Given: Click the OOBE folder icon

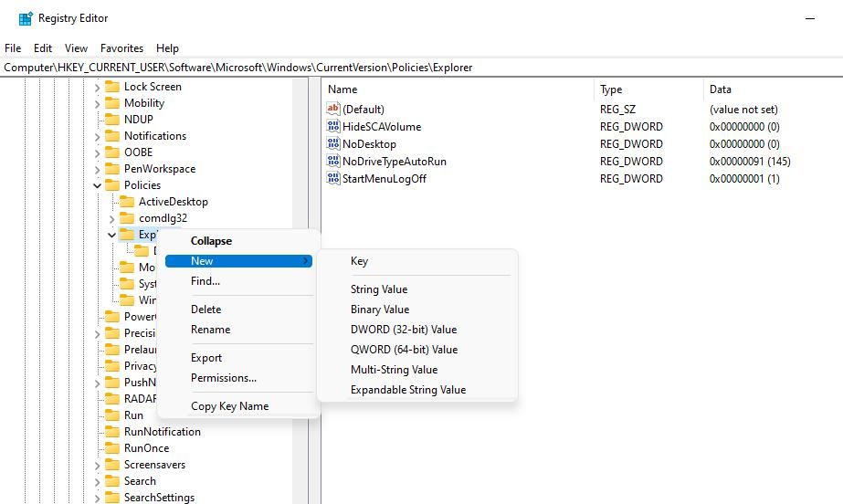Looking at the screenshot, I should [112, 152].
